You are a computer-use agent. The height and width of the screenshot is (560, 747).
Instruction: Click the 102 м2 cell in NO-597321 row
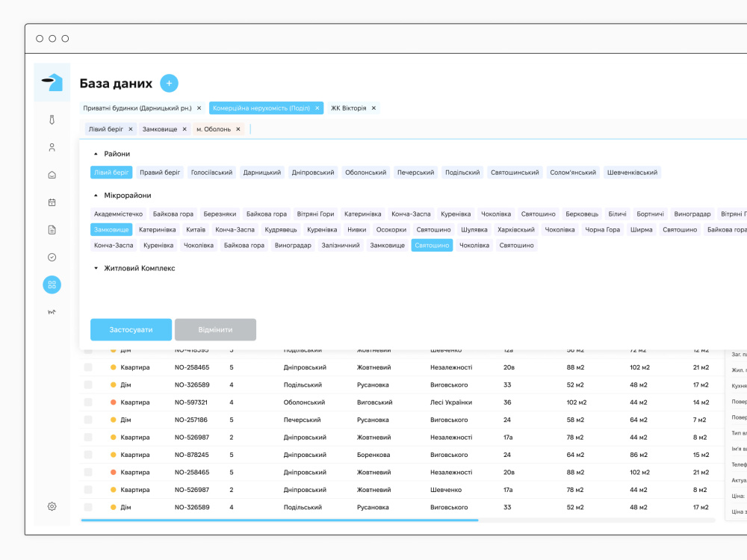coord(577,402)
